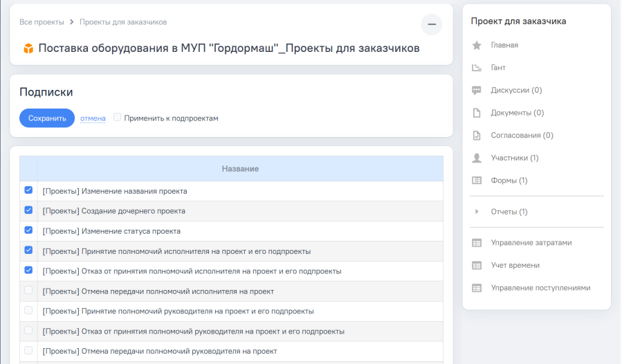Viewport: 622px width, 364px height.
Task: Click the Название column header
Action: tap(240, 169)
